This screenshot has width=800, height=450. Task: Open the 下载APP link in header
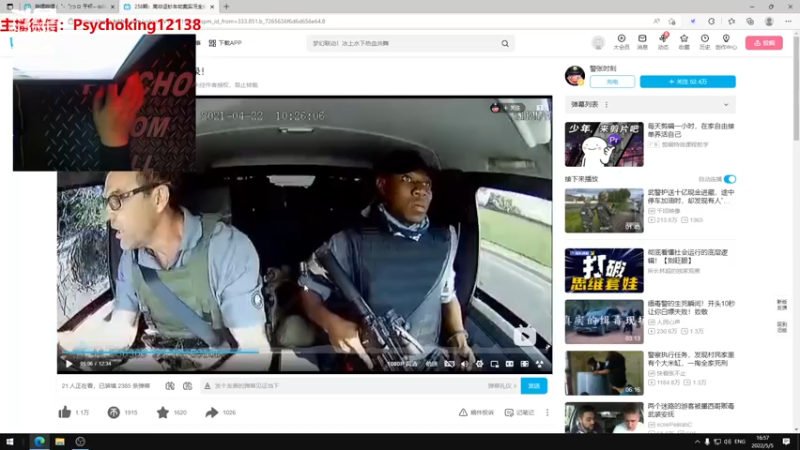[225, 43]
